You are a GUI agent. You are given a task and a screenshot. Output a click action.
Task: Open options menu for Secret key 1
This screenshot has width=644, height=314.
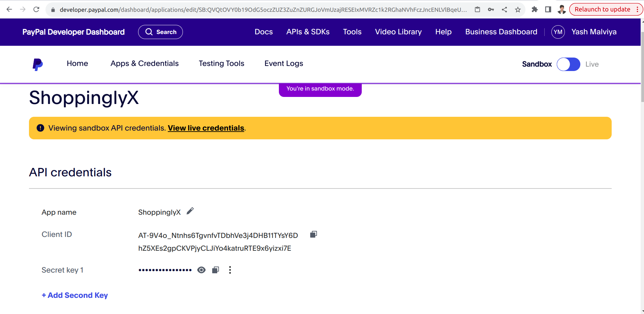[230, 270]
